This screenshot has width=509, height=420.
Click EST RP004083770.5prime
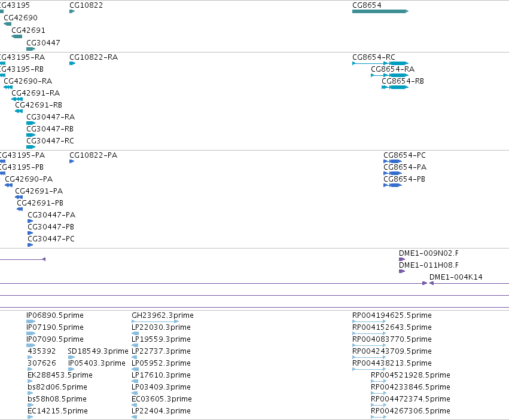[369, 345]
